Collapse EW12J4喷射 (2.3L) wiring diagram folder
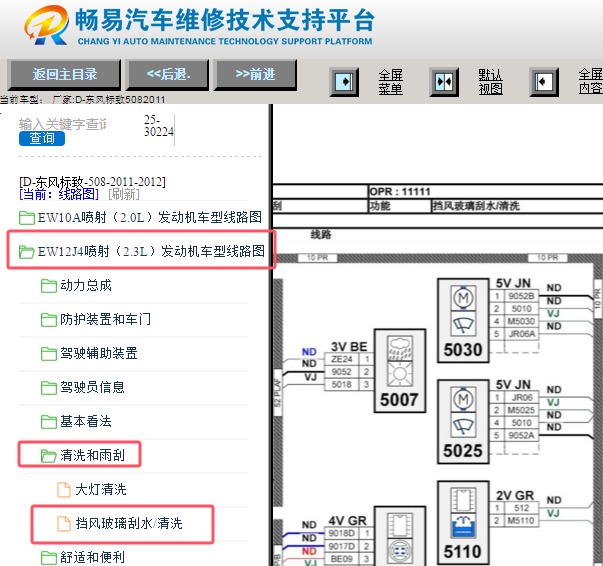Viewport: 603px width, 566px height. click(142, 251)
